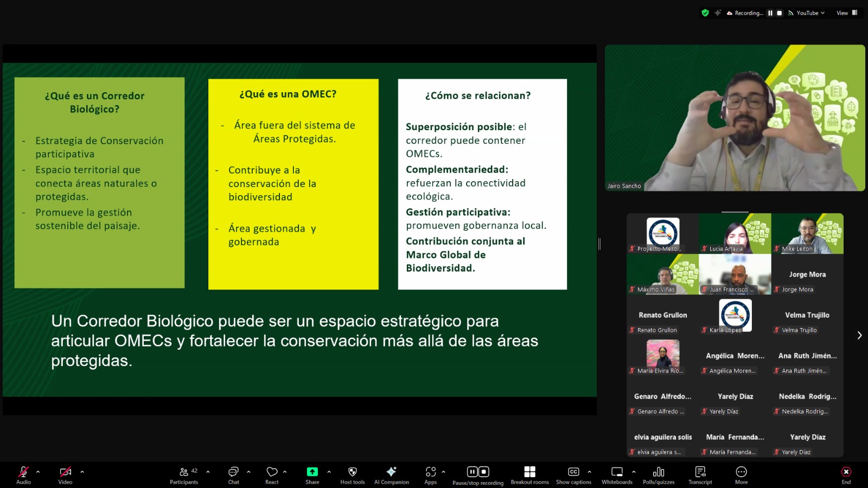Image resolution: width=868 pixels, height=488 pixels.
Task: Select María Elvira Río participant tile
Action: click(662, 355)
